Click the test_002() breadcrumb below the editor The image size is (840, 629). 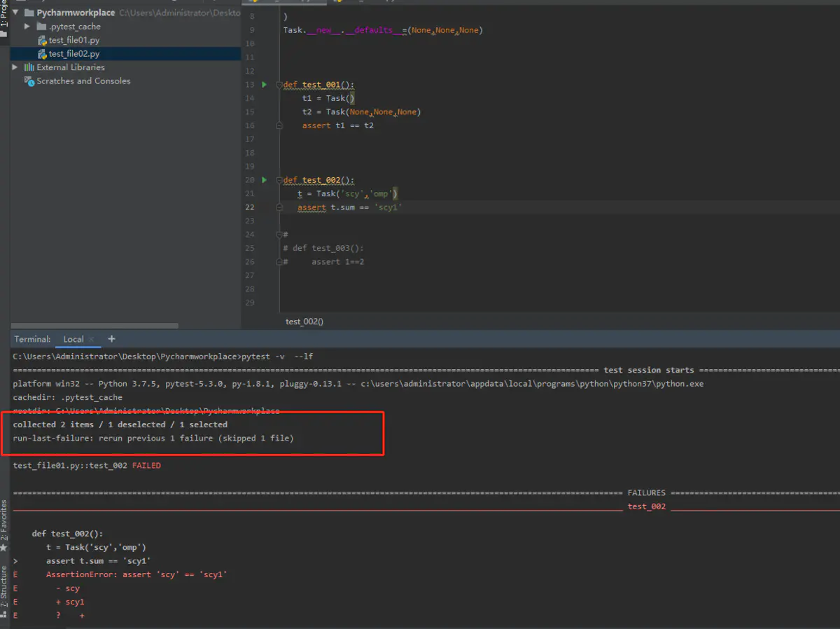(x=304, y=322)
